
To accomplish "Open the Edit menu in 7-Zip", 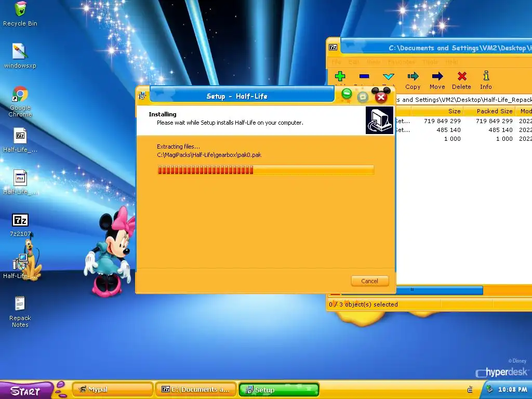I will coord(353,62).
